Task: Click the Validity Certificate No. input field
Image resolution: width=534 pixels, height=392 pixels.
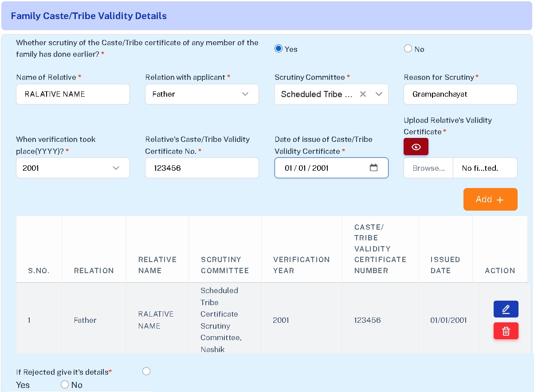Action: pyautogui.click(x=202, y=168)
